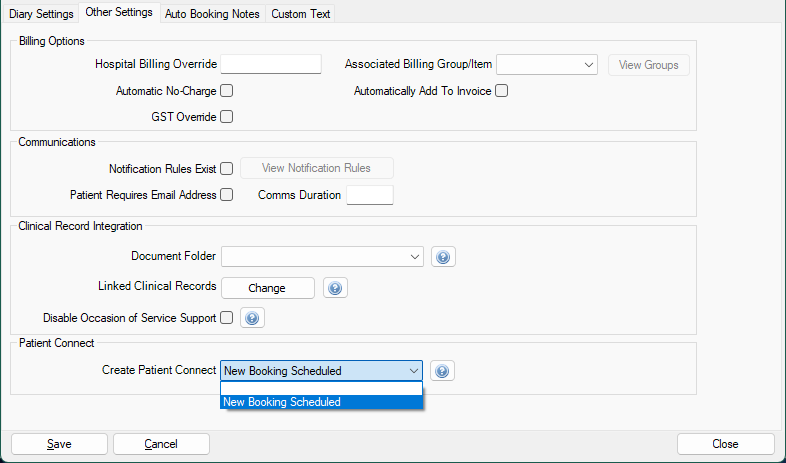Viewport: 786px width, 463px height.
Task: Click Change for Linked Clinical Records
Action: point(268,288)
